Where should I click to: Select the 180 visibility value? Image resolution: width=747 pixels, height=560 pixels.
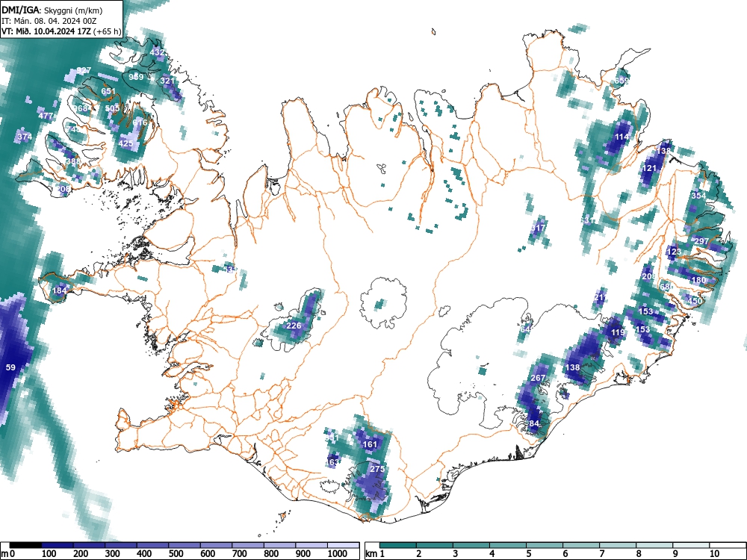tap(698, 280)
